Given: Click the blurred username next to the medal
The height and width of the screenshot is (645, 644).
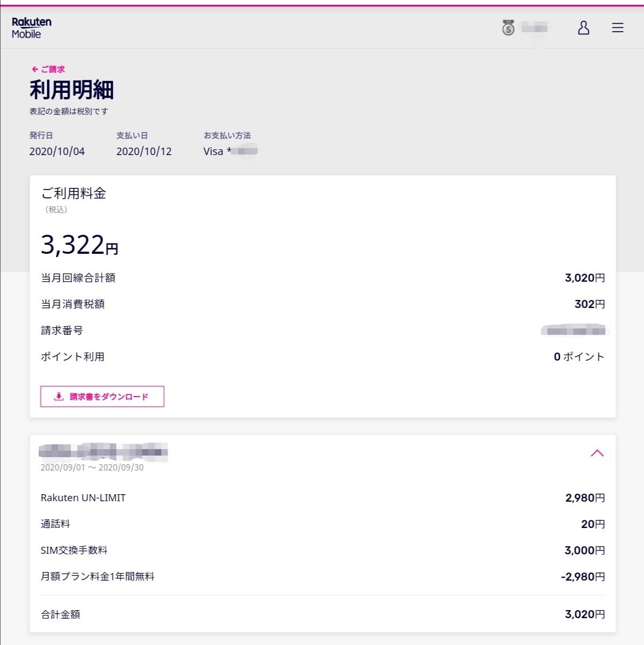Looking at the screenshot, I should tap(534, 27).
